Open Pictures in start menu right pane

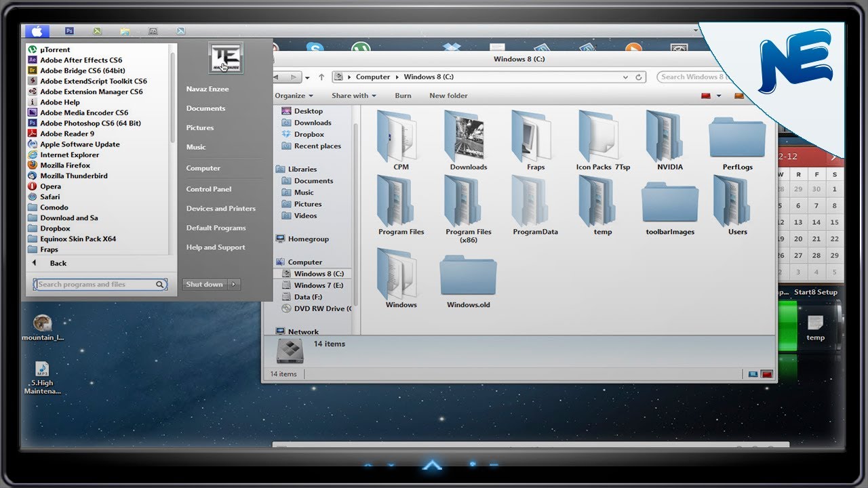tap(200, 127)
